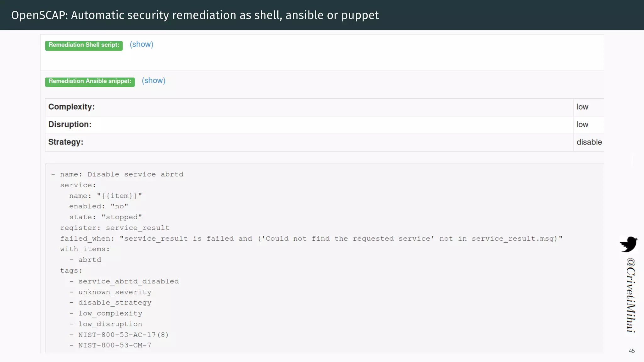
Task: Select the 'state: "stopped"' line
Action: coord(106,217)
